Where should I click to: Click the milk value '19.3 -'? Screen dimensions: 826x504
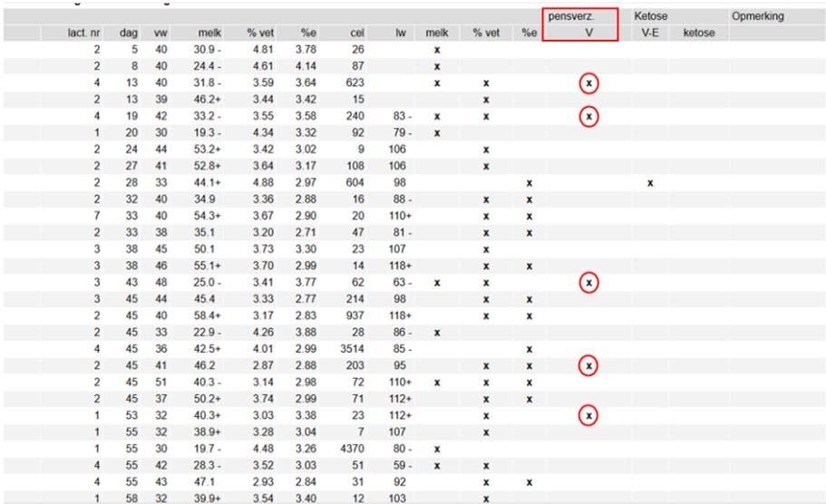[207, 132]
